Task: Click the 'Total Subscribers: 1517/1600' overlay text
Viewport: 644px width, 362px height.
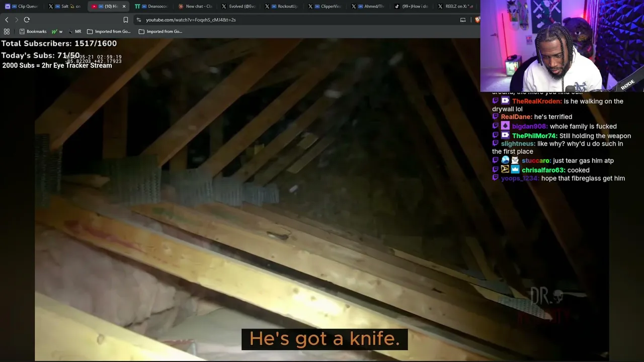Action: (59, 44)
